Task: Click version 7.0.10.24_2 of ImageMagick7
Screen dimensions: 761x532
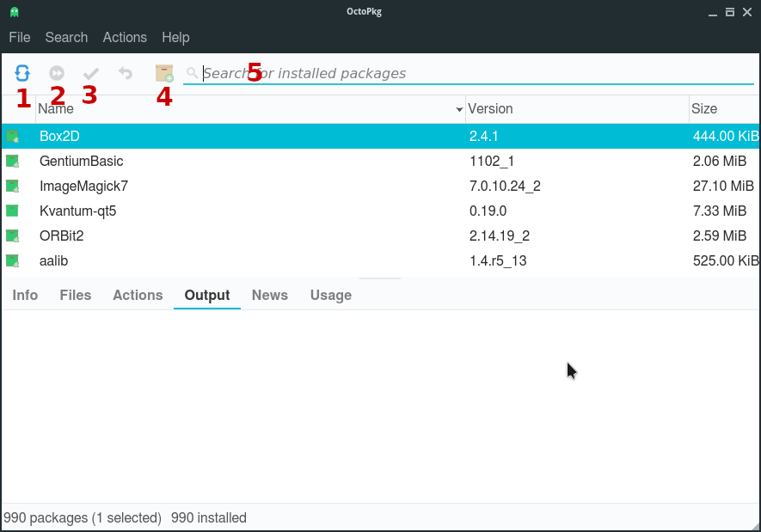Action: click(505, 187)
